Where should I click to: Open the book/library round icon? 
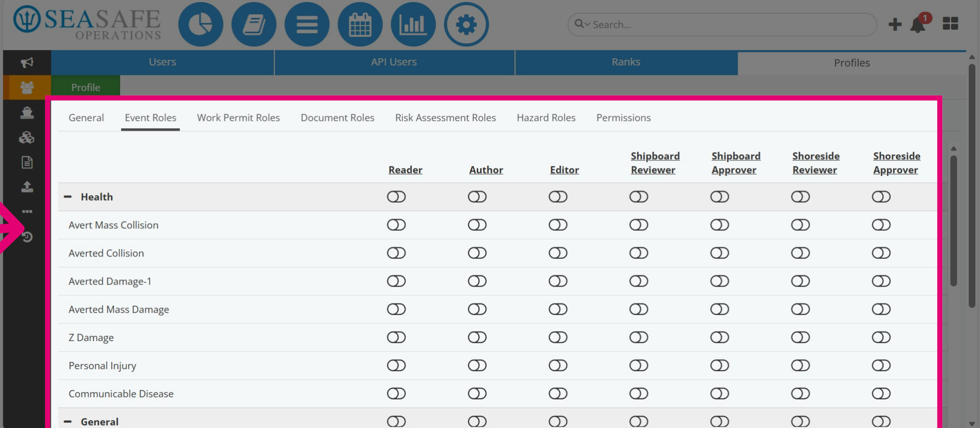[254, 24]
